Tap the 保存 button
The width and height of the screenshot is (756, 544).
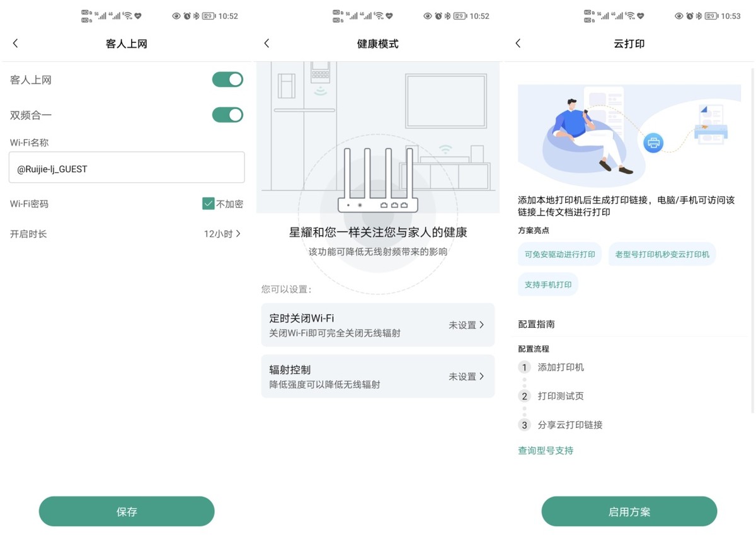coord(126,511)
